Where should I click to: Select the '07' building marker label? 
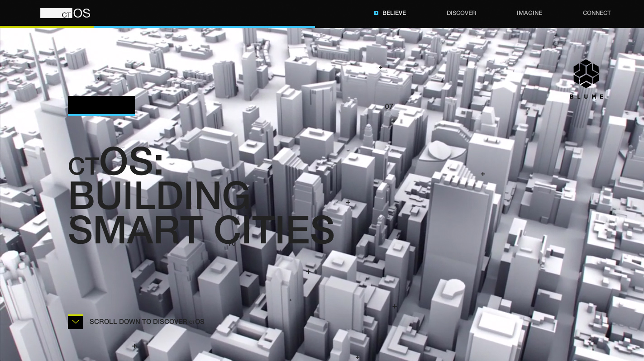[389, 107]
